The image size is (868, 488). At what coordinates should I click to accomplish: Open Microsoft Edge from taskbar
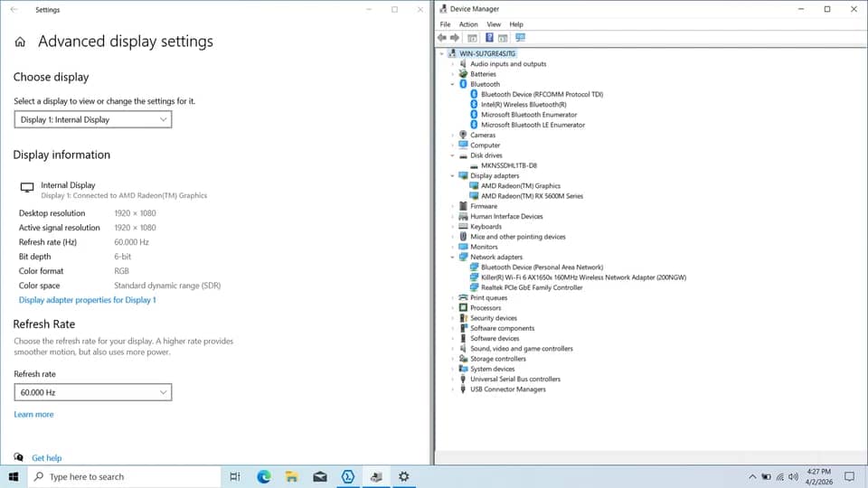(263, 476)
